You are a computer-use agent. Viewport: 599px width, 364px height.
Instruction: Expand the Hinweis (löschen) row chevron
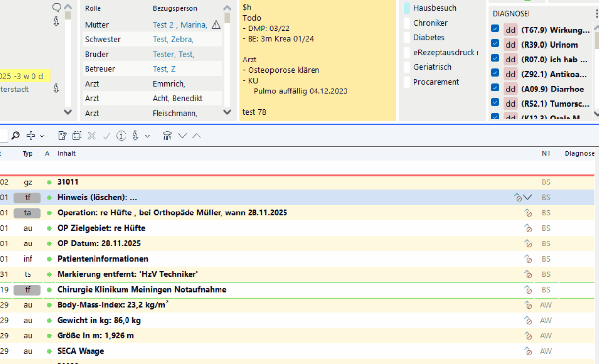click(528, 197)
